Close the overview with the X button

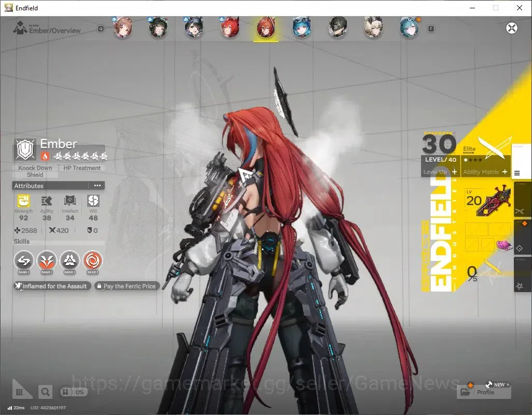pyautogui.click(x=512, y=28)
